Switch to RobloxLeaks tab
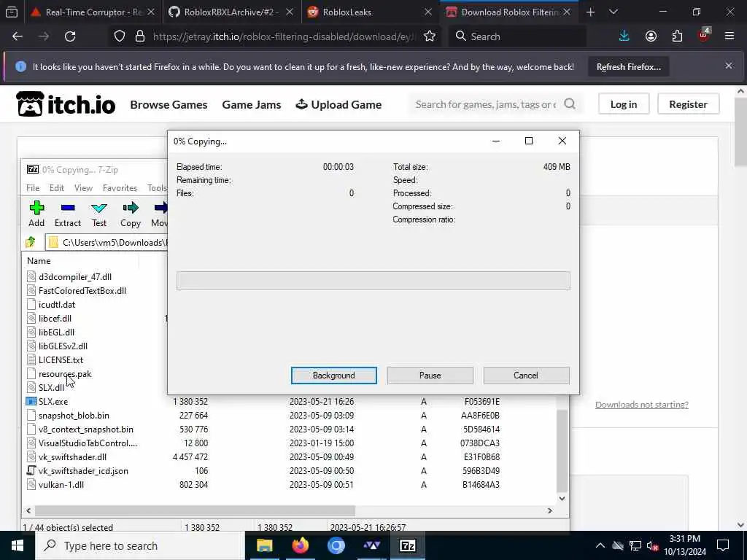The image size is (747, 560). click(x=370, y=12)
